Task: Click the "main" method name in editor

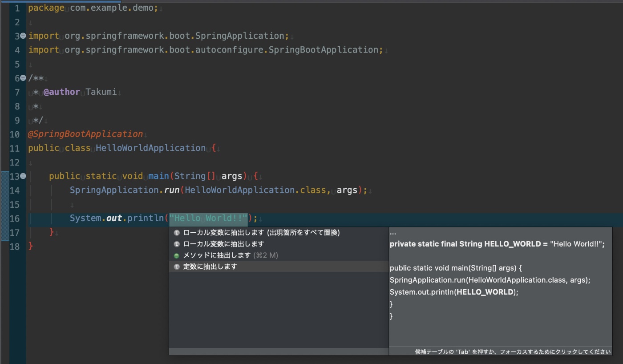Action: coord(159,176)
